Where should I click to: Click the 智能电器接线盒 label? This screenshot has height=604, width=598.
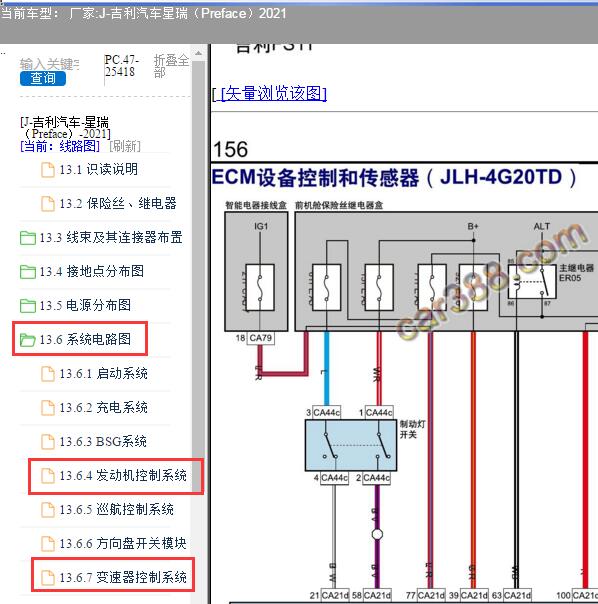(x=256, y=205)
